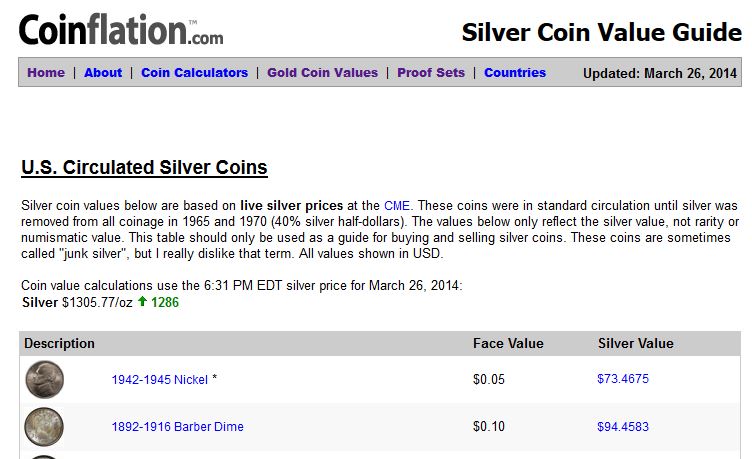This screenshot has height=459, width=752.
Task: Click the Description column header
Action: pyautogui.click(x=59, y=343)
